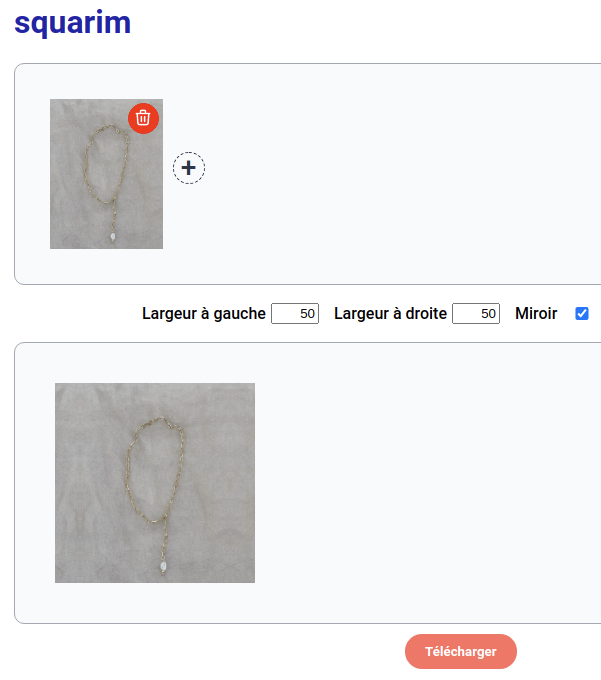Focus the Largeur à droite input field
Screen dimensions: 601x680
[476, 314]
